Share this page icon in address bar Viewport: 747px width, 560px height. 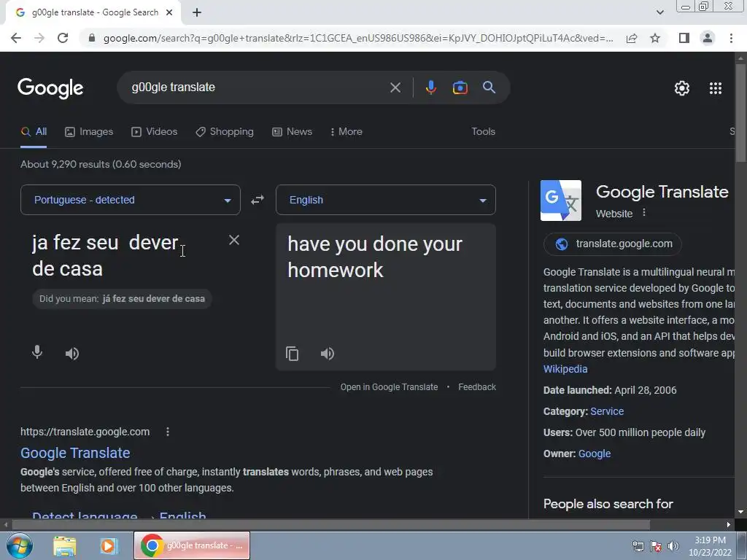(632, 38)
